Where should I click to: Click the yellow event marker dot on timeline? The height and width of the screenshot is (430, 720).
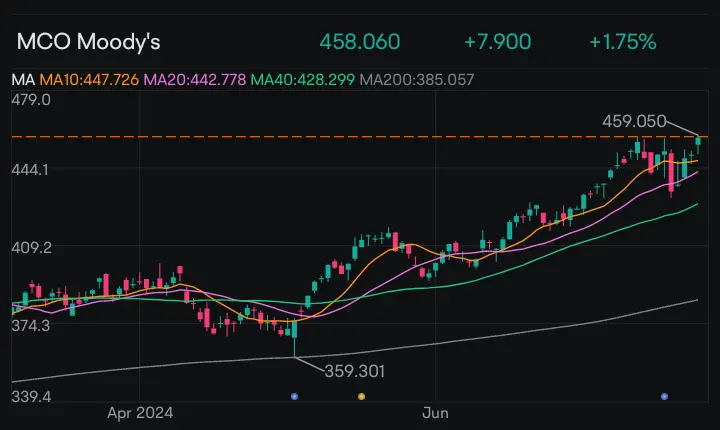pyautogui.click(x=361, y=396)
